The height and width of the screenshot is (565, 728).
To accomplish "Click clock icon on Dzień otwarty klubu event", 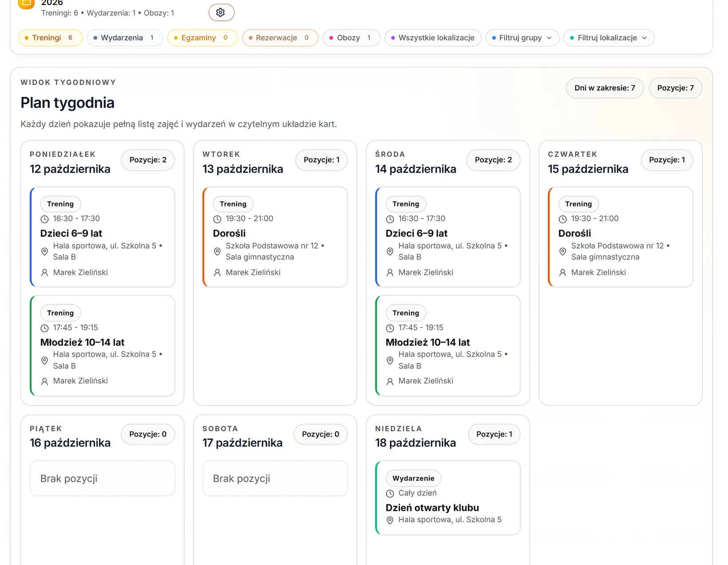I will pyautogui.click(x=390, y=493).
